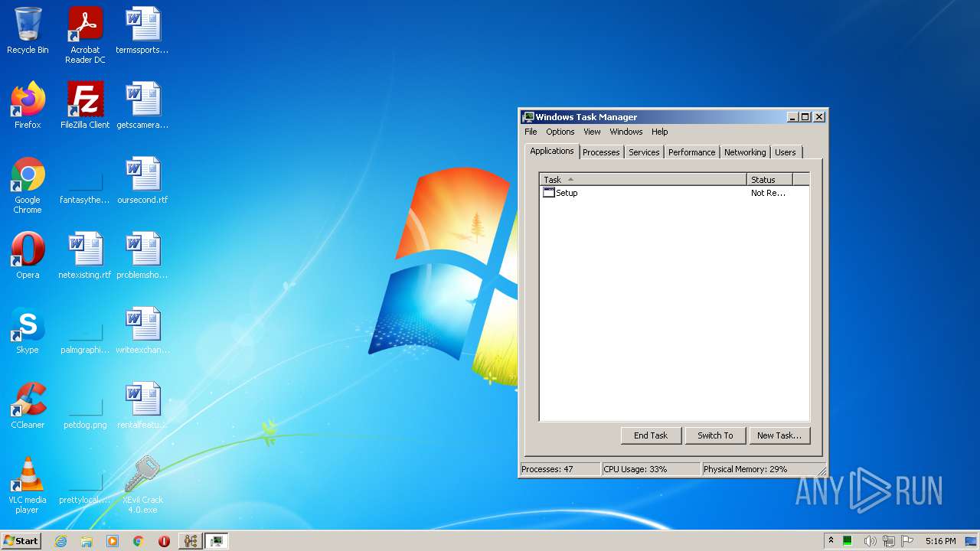Click CPU Usage: 33% in status bar
Image resolution: width=980 pixels, height=551 pixels.
[x=651, y=469]
